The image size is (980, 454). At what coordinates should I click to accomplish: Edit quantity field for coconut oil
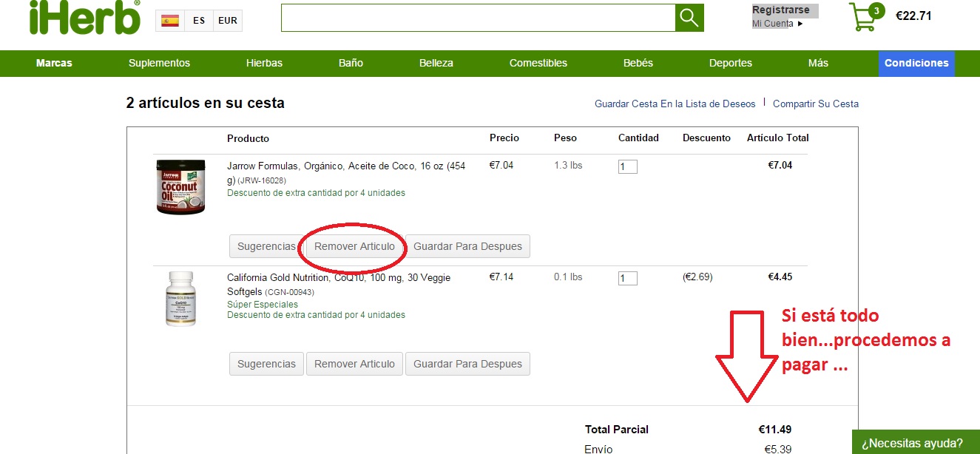(x=627, y=166)
